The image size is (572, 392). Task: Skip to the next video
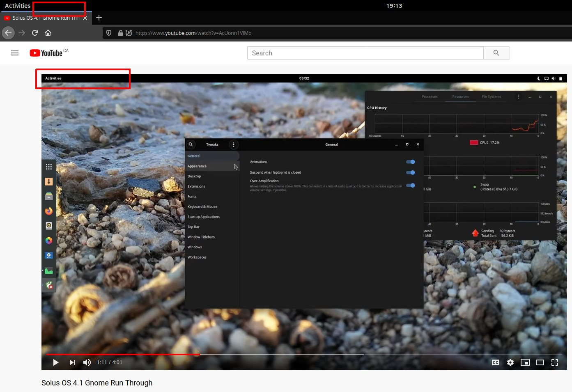pos(73,362)
